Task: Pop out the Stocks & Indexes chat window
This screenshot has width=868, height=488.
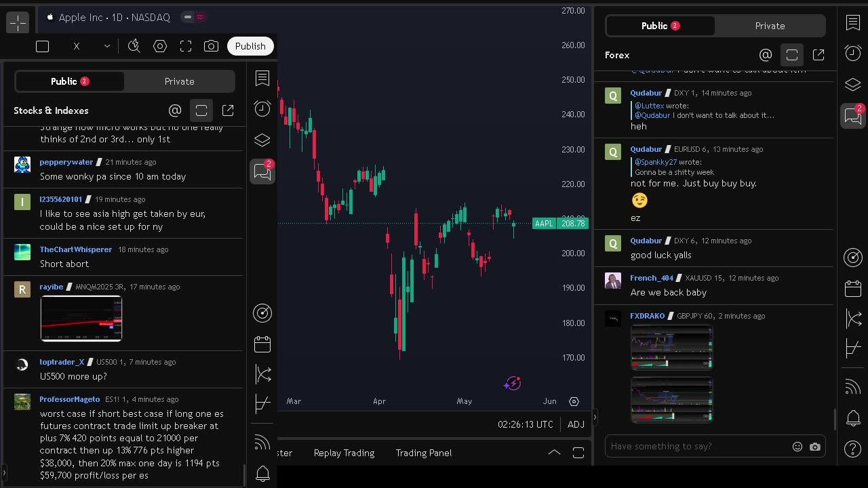Action: [228, 110]
